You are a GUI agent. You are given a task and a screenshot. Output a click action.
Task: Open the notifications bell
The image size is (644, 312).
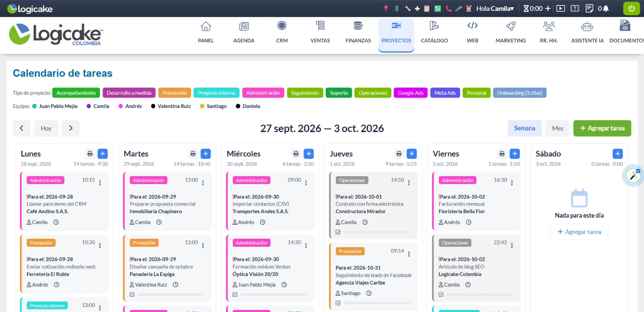click(606, 8)
